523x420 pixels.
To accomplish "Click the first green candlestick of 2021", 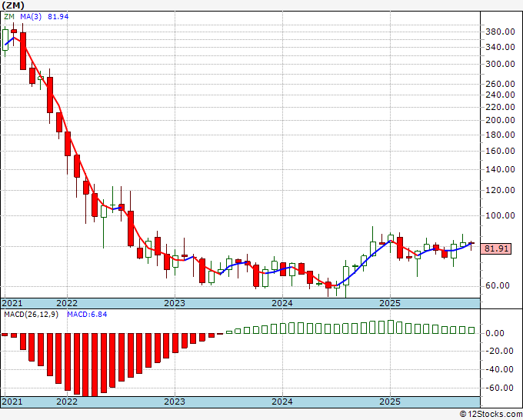I will [5, 40].
